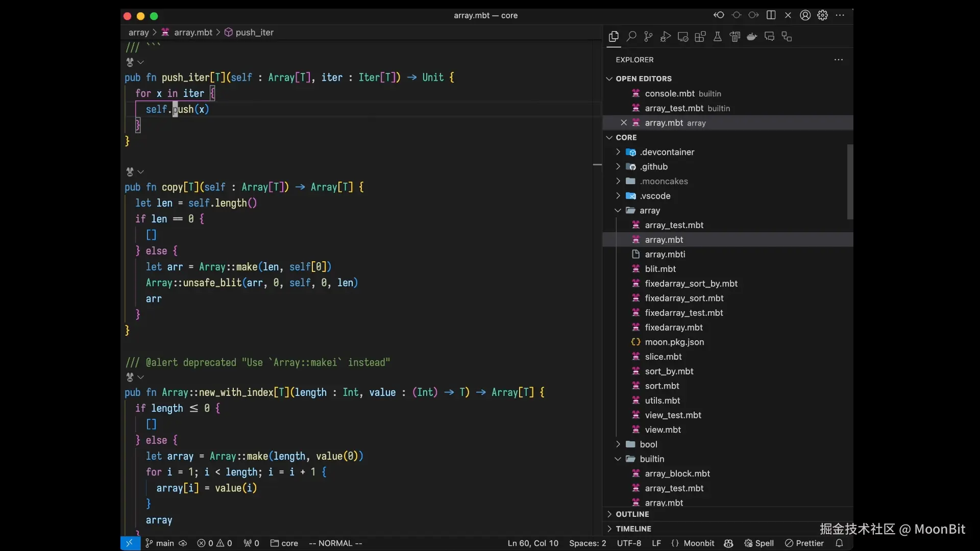Open the Source Control view
Viewport: 980px width, 551px height.
coord(648,37)
